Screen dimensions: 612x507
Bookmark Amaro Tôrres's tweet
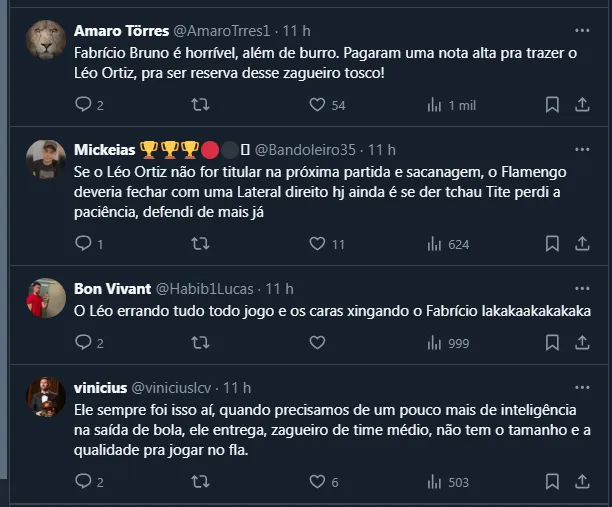click(552, 105)
